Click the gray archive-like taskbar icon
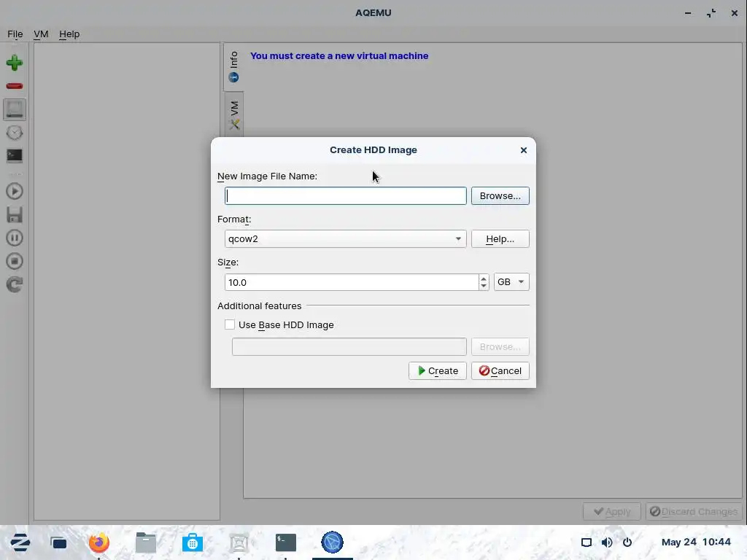Viewport: 747px width, 560px height. pos(239,542)
